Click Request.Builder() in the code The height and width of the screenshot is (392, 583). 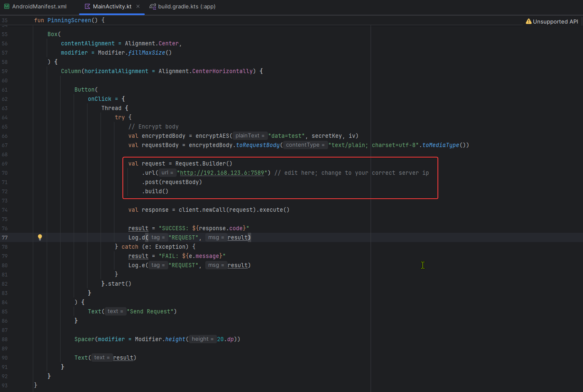[204, 163]
